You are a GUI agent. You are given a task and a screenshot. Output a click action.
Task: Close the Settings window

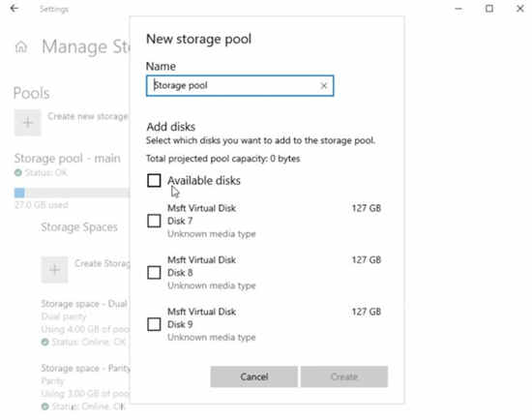tap(519, 9)
